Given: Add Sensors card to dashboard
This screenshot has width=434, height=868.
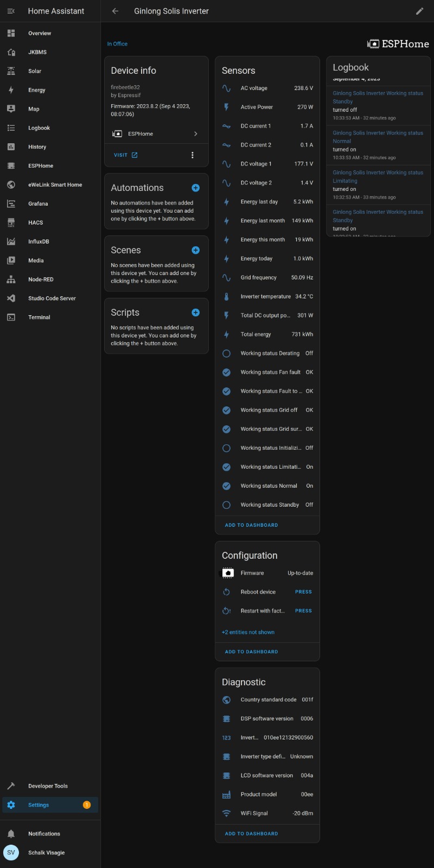Looking at the screenshot, I should tap(251, 525).
